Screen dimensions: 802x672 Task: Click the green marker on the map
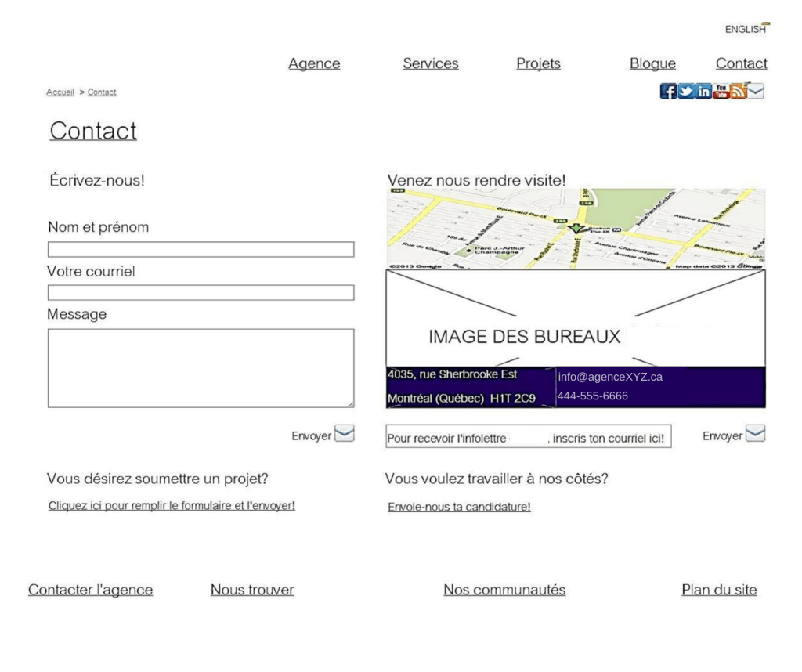576,228
